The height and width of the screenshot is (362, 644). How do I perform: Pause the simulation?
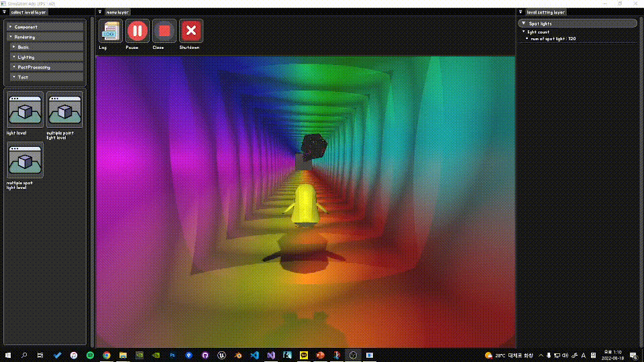click(x=138, y=31)
